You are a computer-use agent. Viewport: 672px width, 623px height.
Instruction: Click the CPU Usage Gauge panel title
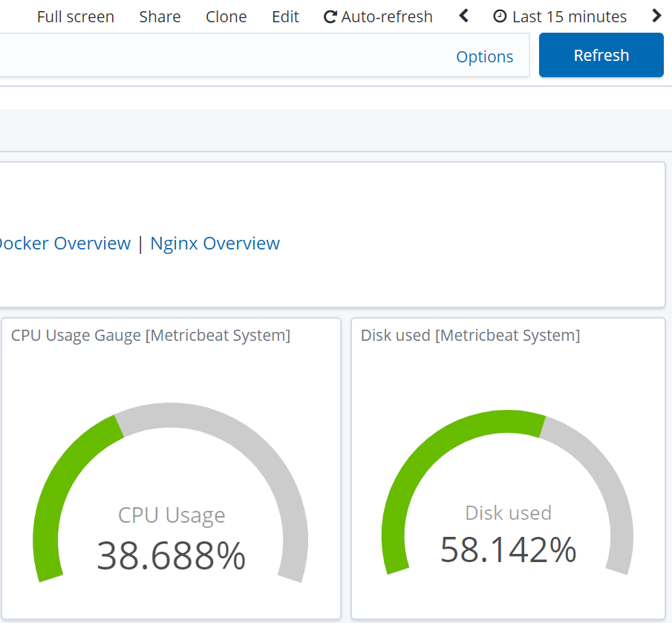click(x=151, y=336)
